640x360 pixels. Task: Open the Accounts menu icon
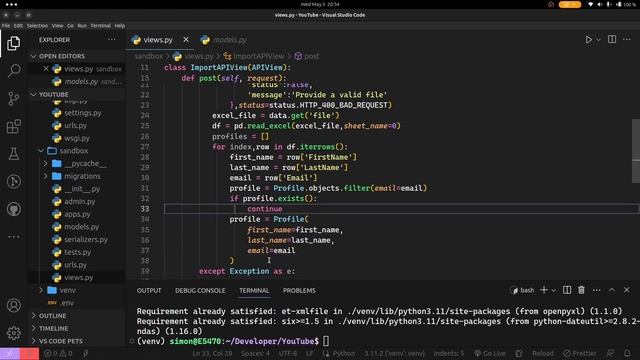point(13,305)
